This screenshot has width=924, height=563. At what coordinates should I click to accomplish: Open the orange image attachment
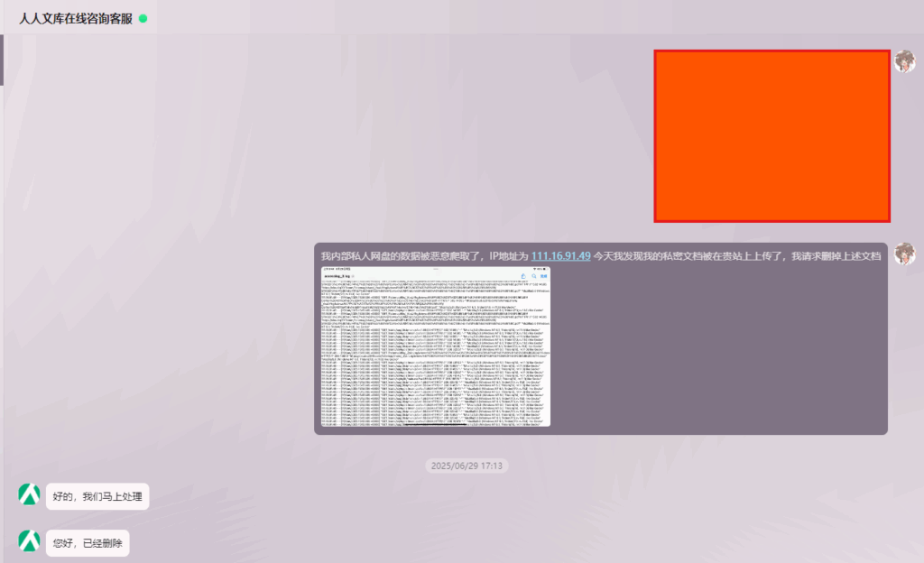(772, 135)
